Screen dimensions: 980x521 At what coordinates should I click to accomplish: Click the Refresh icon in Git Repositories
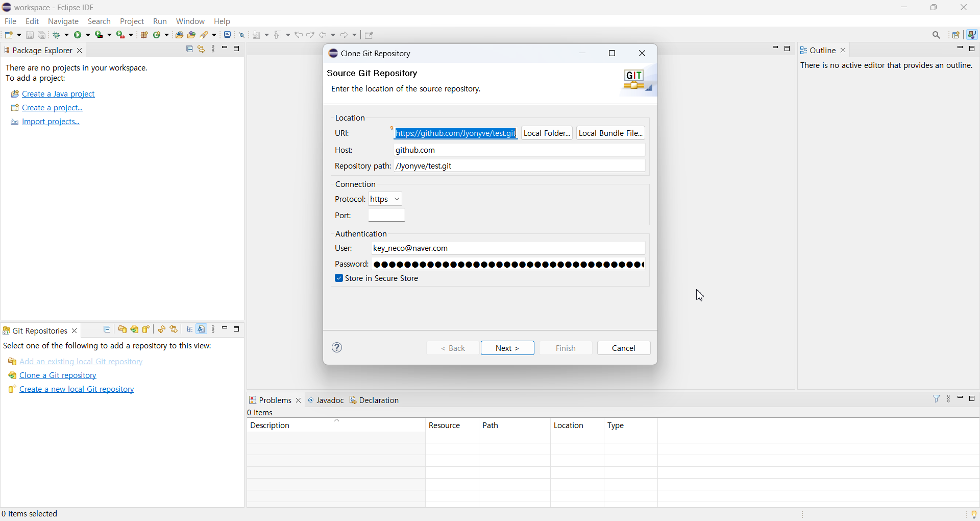click(x=162, y=329)
